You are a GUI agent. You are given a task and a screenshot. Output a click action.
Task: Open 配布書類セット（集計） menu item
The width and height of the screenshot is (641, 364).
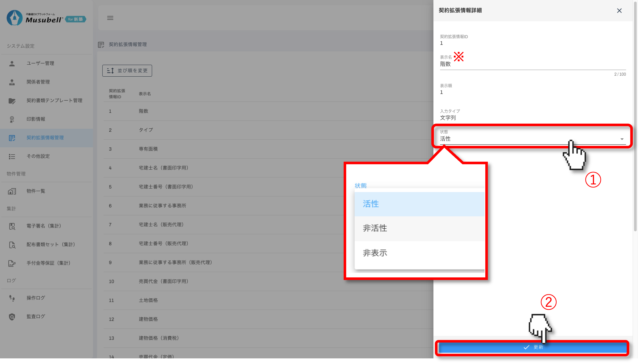click(51, 245)
